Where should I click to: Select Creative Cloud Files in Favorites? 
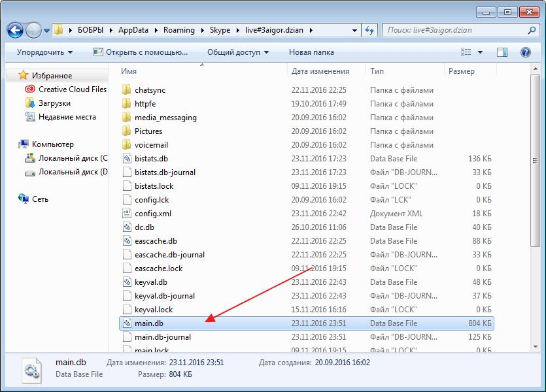tap(72, 90)
